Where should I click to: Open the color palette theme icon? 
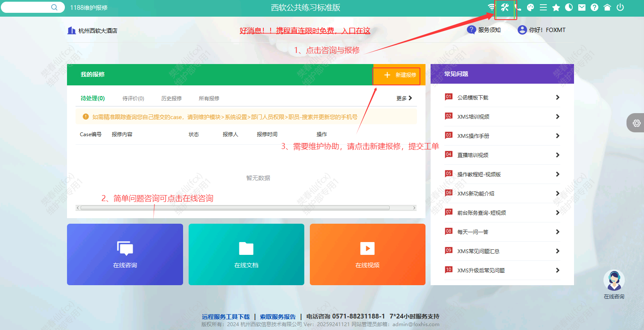point(530,7)
